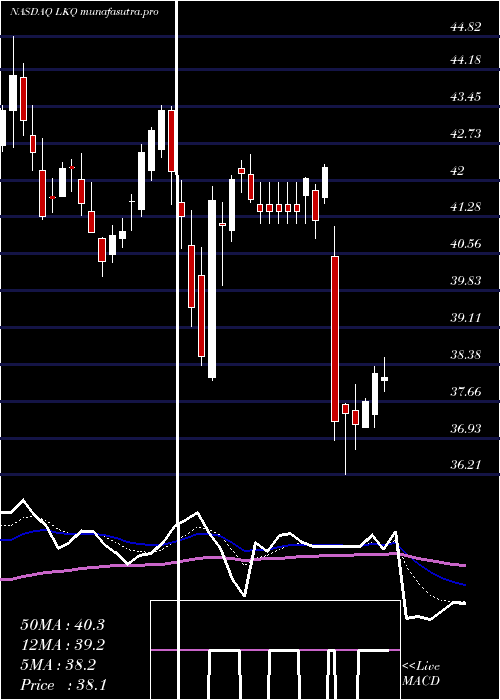
Task: Click the 'NASDAQ LKQ munafasutra.pro' chart title
Action: pyautogui.click(x=85, y=12)
